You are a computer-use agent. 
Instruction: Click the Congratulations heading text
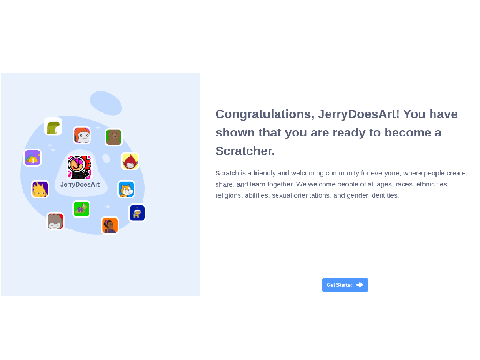pyautogui.click(x=336, y=132)
